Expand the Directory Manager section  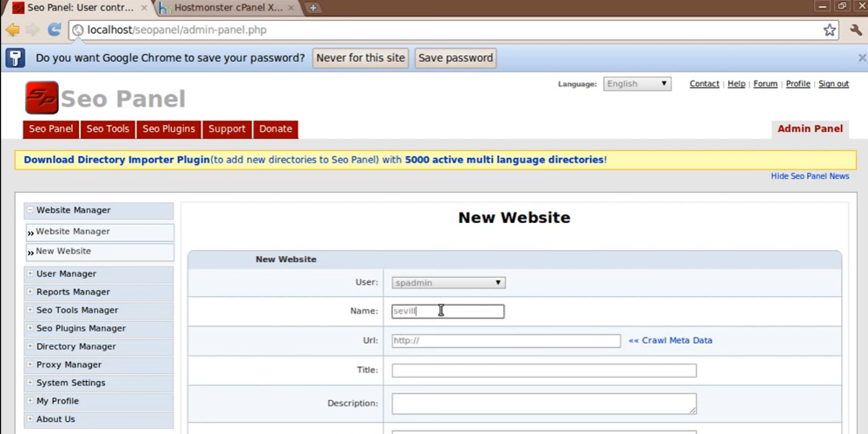99,347
